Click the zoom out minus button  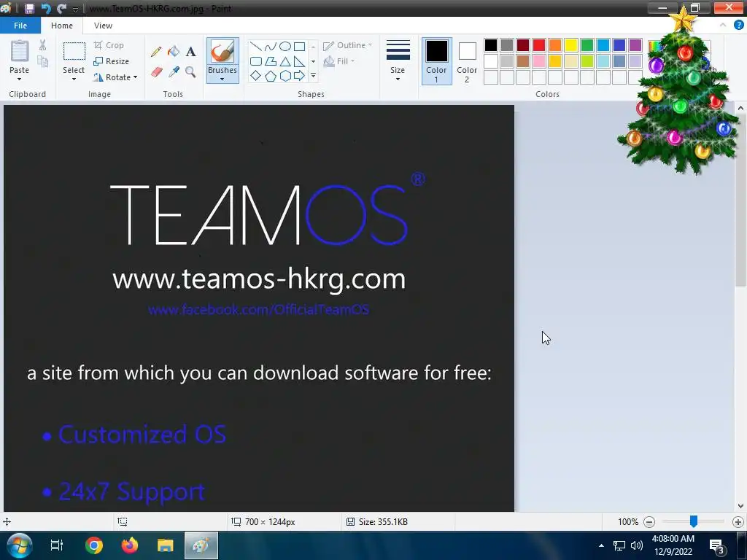click(649, 522)
